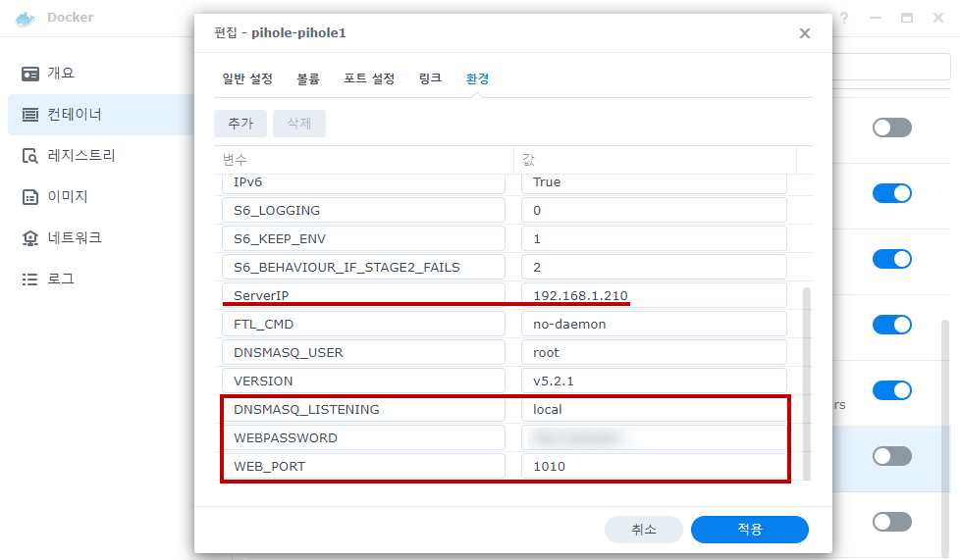Click the Docker whale logo icon
The width and height of the screenshot is (960, 560).
pyautogui.click(x=26, y=19)
